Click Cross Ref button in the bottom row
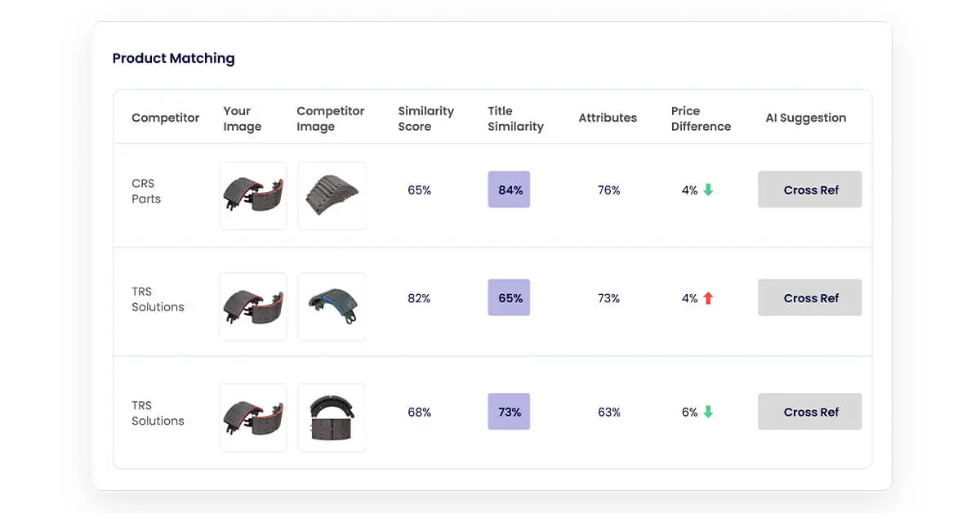 tap(810, 412)
